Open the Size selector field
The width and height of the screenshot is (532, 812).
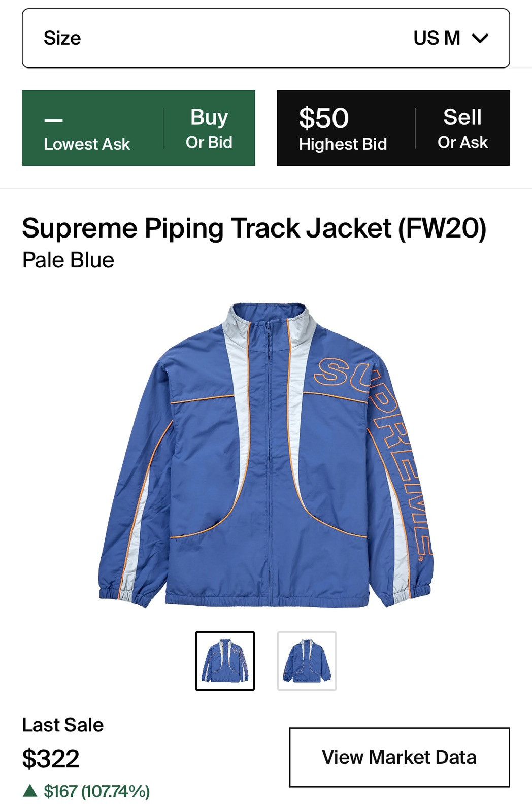[266, 38]
